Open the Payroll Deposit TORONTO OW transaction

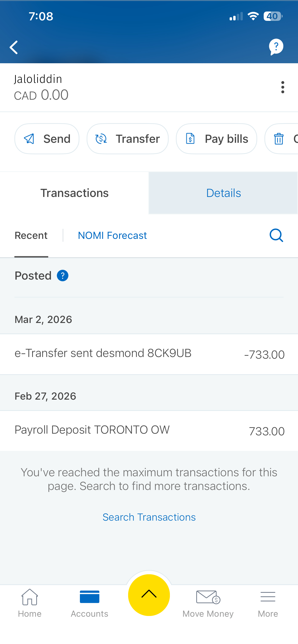pyautogui.click(x=149, y=431)
